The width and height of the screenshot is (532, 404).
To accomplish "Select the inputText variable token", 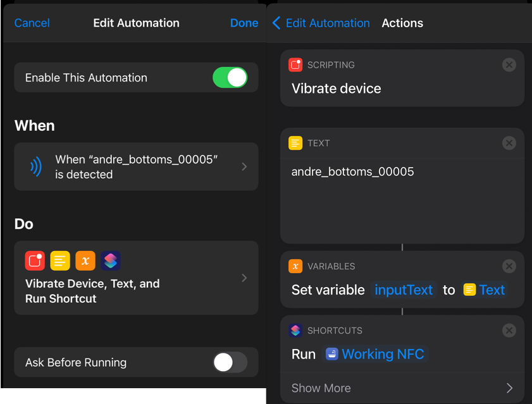I will coord(404,290).
